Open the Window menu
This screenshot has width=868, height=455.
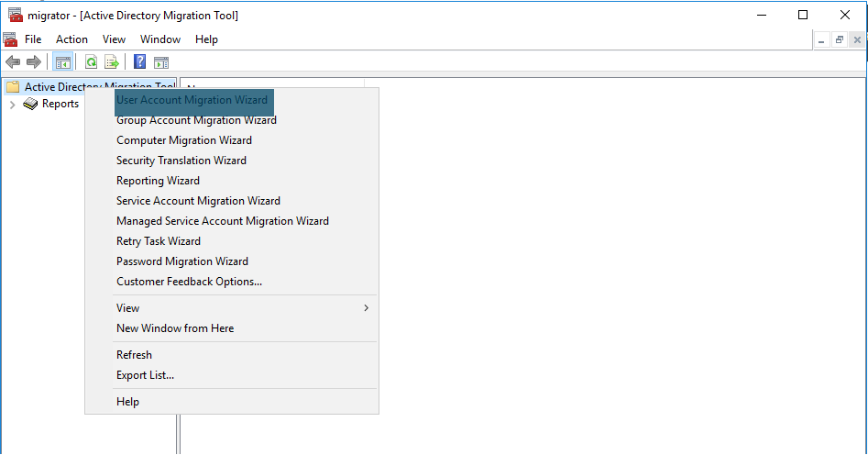pyautogui.click(x=160, y=39)
